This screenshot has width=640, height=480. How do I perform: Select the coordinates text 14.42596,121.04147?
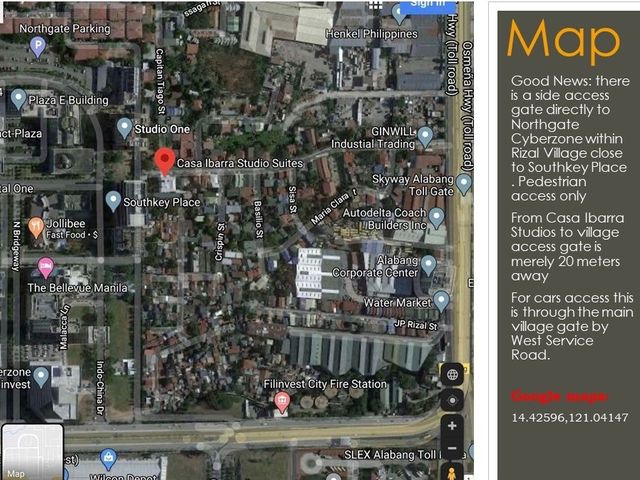tap(570, 418)
